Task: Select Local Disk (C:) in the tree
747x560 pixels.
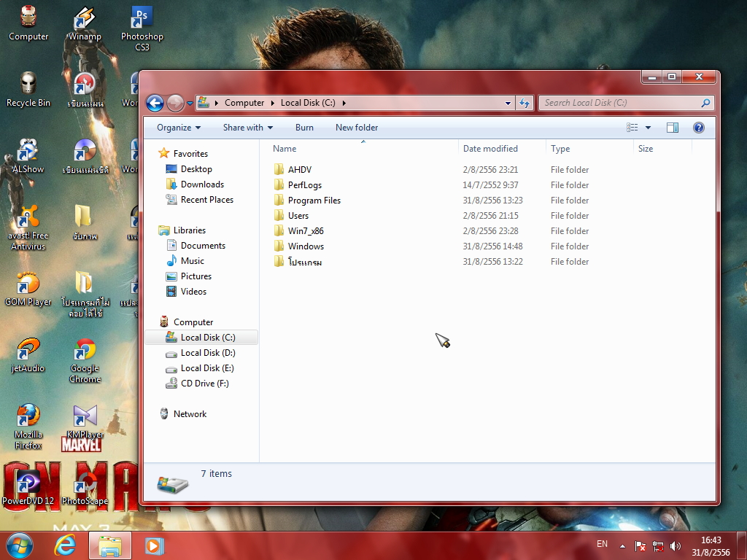Action: point(201,338)
